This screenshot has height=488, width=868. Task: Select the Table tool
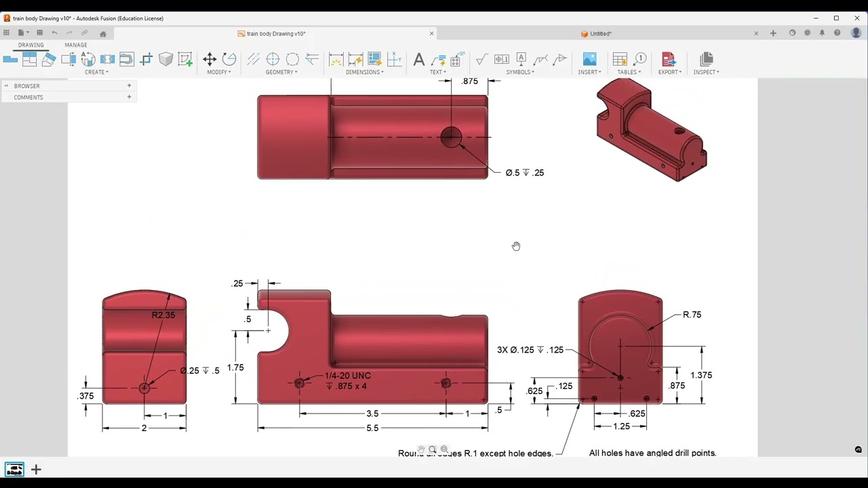point(619,60)
